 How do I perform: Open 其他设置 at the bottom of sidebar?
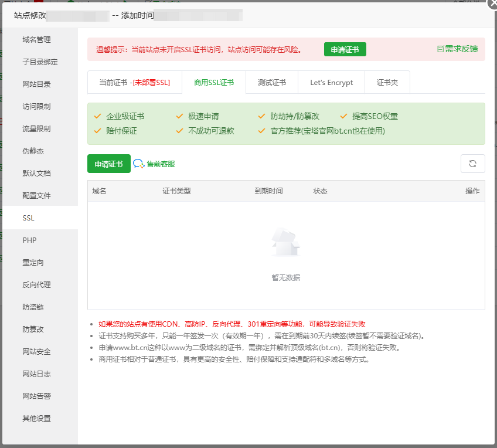tap(37, 418)
